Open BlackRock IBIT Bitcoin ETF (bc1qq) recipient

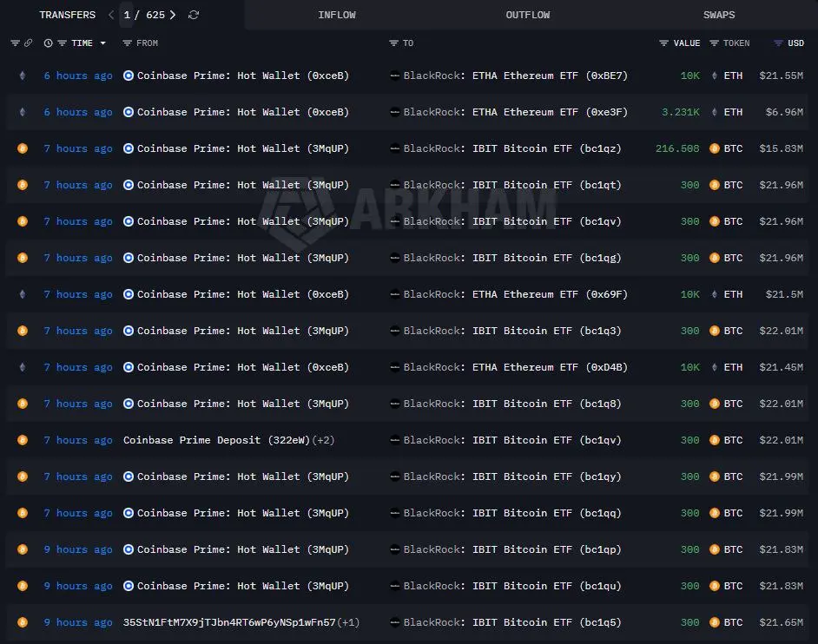[x=512, y=513]
